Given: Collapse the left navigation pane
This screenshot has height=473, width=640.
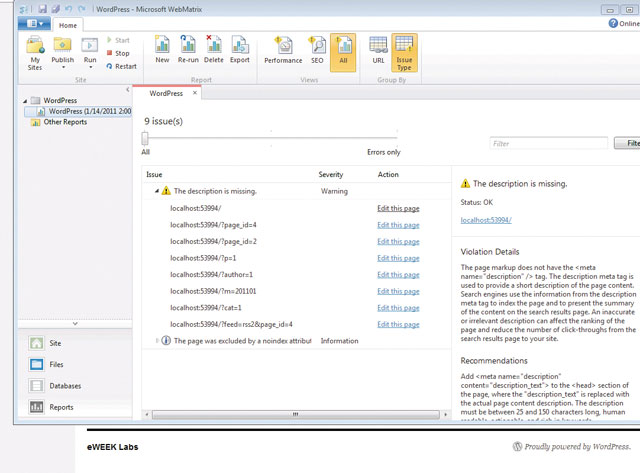Looking at the screenshot, I should [x=128, y=89].
